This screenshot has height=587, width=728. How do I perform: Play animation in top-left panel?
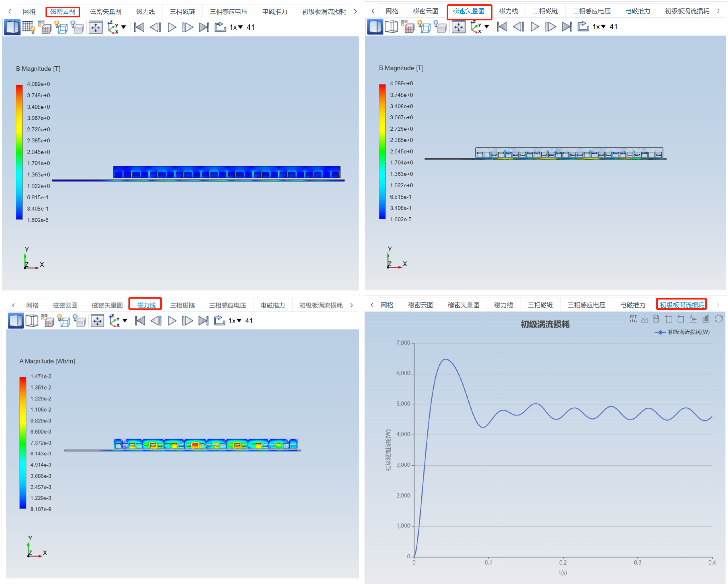click(172, 27)
